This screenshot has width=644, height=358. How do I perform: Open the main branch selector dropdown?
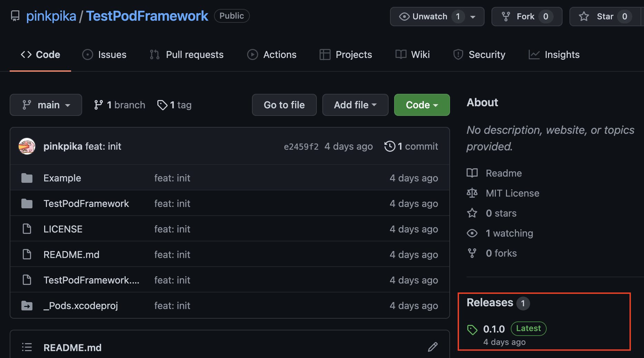tap(46, 105)
